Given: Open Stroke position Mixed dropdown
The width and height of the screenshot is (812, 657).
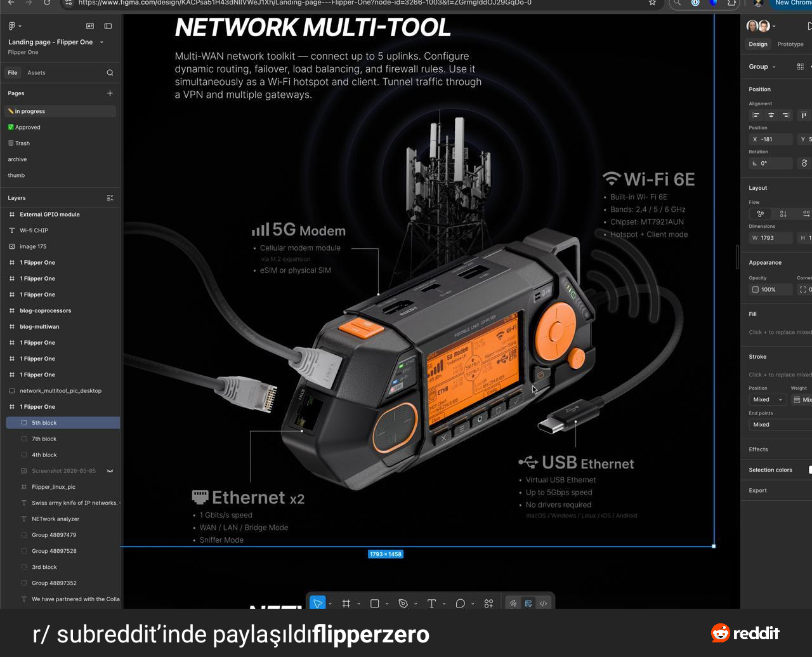Looking at the screenshot, I should point(768,400).
